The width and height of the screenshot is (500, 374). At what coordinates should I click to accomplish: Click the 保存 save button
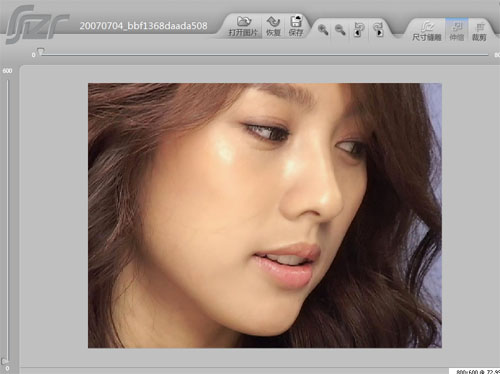pyautogui.click(x=296, y=26)
